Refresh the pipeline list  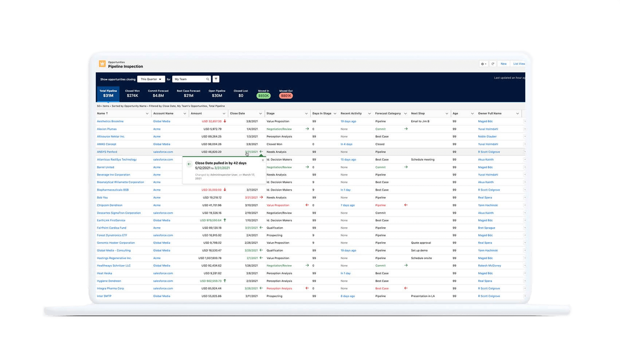point(493,64)
